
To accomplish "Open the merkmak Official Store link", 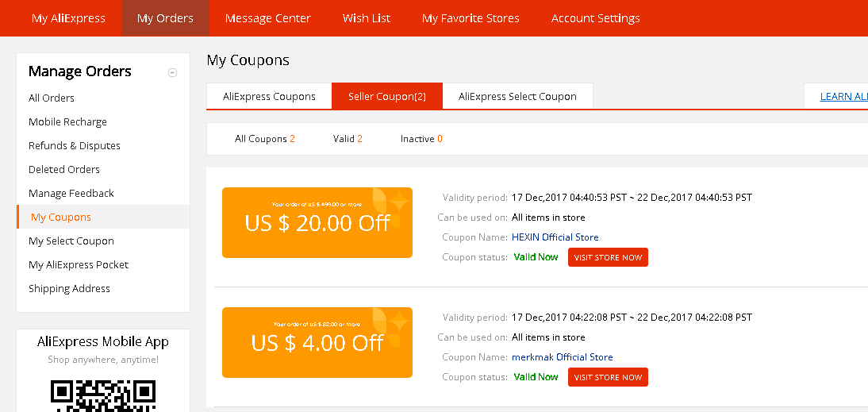I will coord(563,357).
